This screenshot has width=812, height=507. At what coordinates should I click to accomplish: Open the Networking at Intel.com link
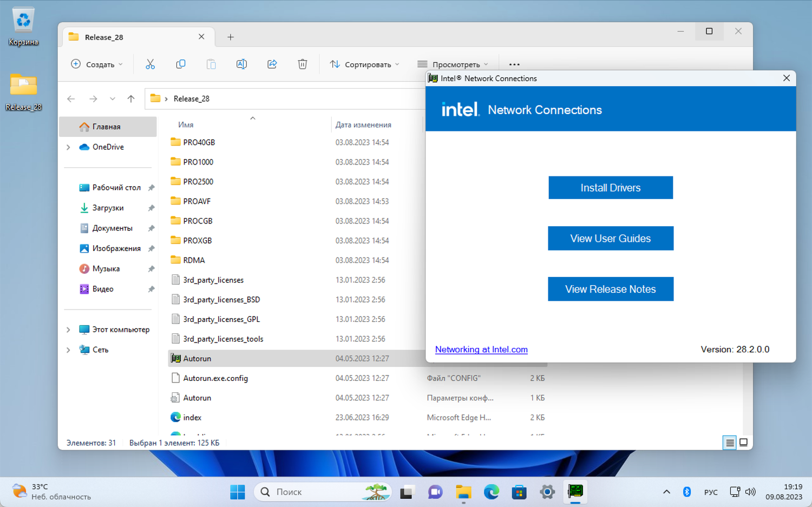[x=481, y=350]
